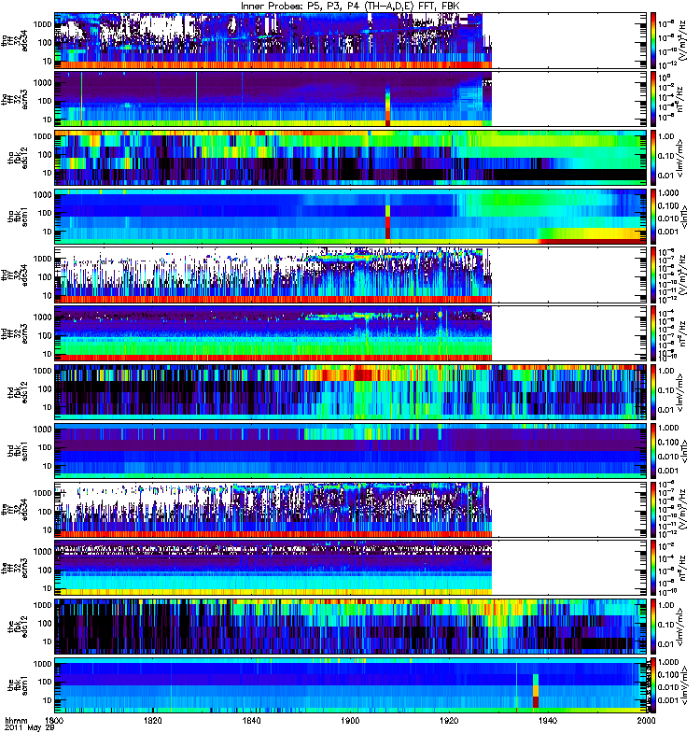
Task: Click the color bar of the the fff edc34 panel
Action: 654,509
